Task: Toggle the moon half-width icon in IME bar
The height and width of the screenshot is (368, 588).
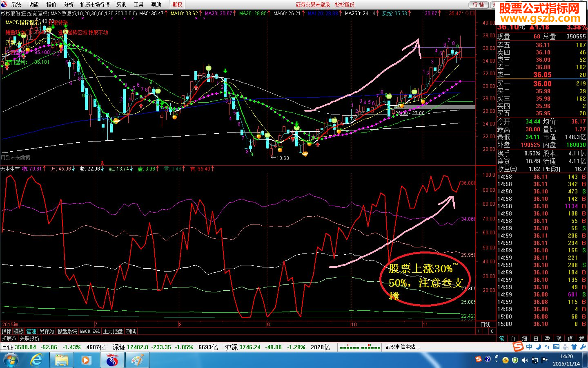Action: [538, 347]
